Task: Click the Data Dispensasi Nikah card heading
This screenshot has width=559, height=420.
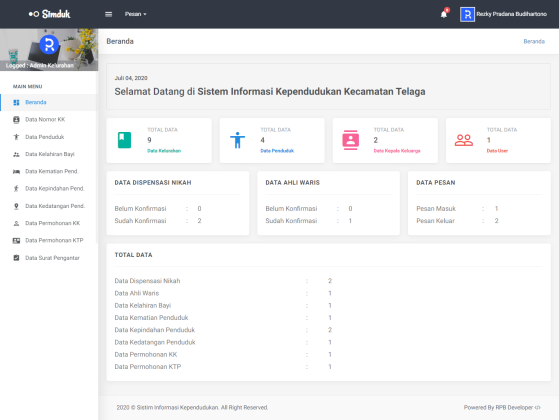Action: click(x=153, y=183)
